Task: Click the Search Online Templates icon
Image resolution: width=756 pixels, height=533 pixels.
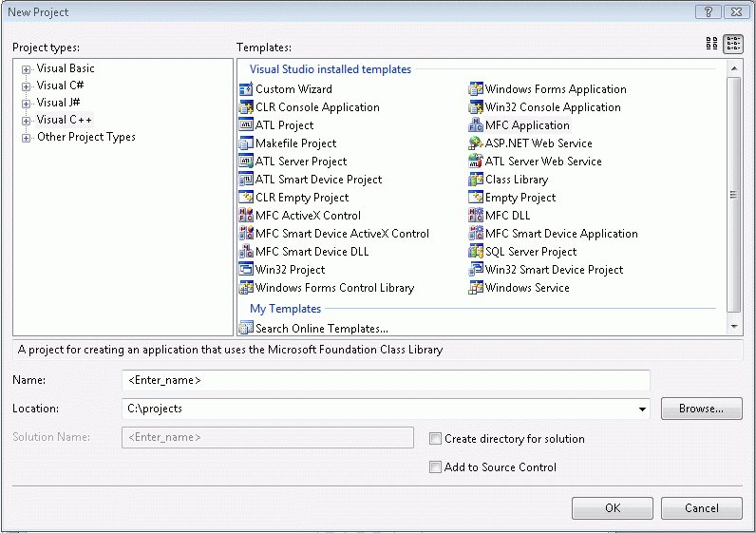Action: (247, 329)
